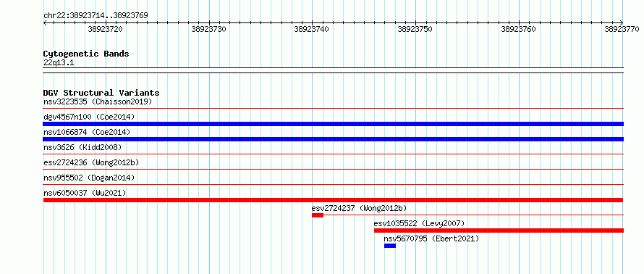Click ruler position 38923750
The height and width of the screenshot is (274, 644).
pyautogui.click(x=415, y=29)
